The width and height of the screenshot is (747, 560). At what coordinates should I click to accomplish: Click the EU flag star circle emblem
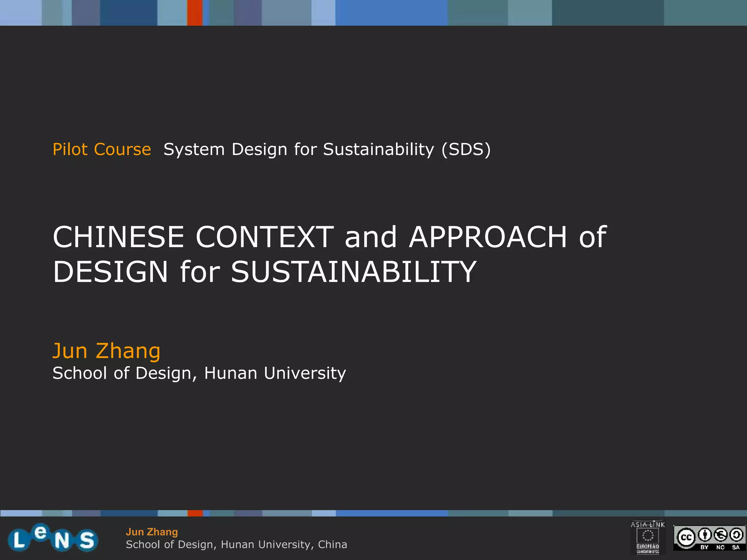[x=648, y=536]
